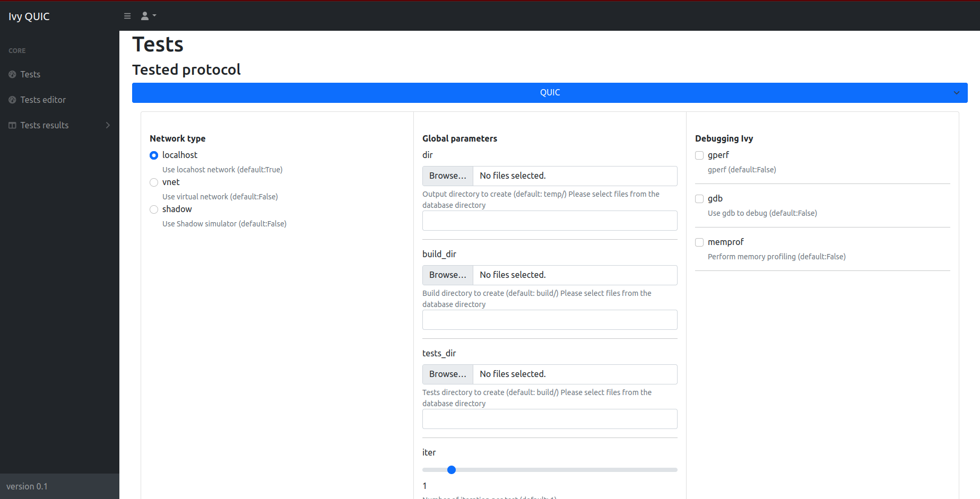Image resolution: width=980 pixels, height=499 pixels.
Task: Enable the memprof checkbox
Action: click(x=699, y=242)
